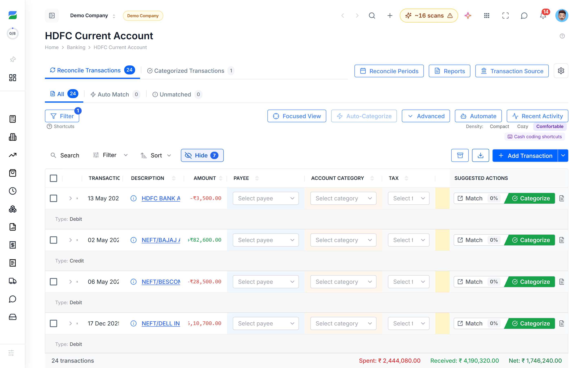This screenshot has height=368, width=588.
Task: Open the clock sidebar icon
Action: 12,191
